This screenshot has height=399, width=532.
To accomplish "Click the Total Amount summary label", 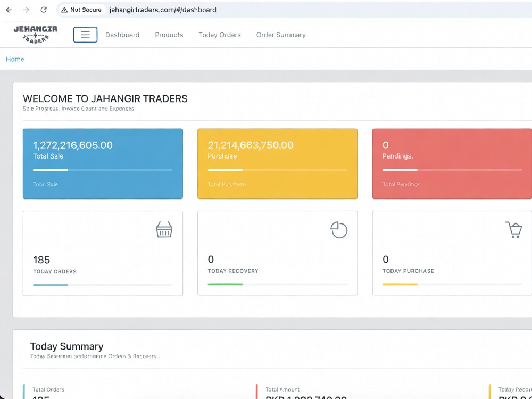I will pos(282,389).
